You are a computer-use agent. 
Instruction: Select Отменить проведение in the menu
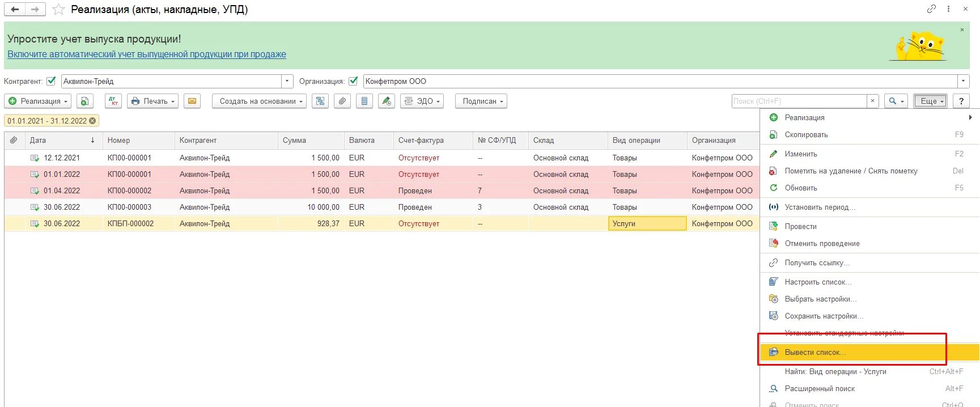click(x=869, y=243)
